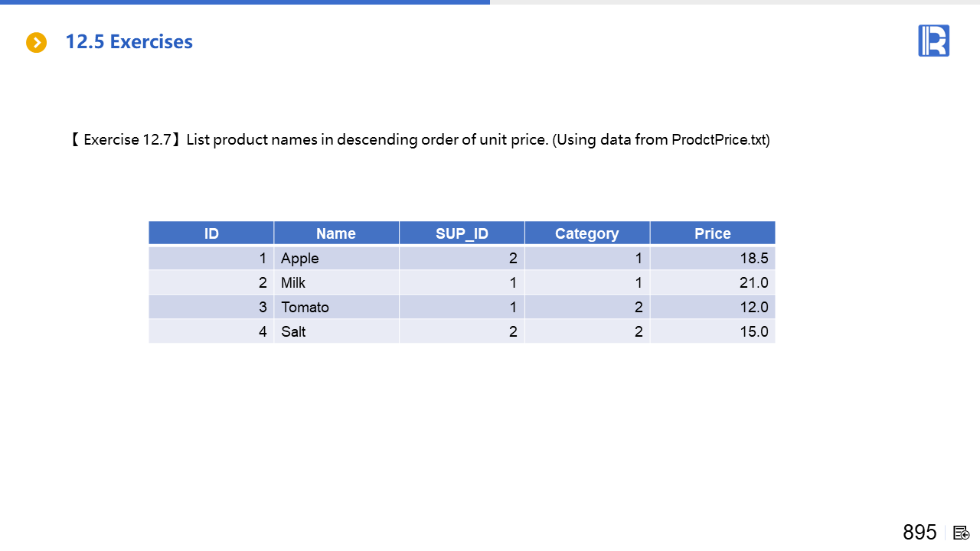Click the Milk cell in Name column
This screenshot has width=980, height=551.
(x=293, y=282)
